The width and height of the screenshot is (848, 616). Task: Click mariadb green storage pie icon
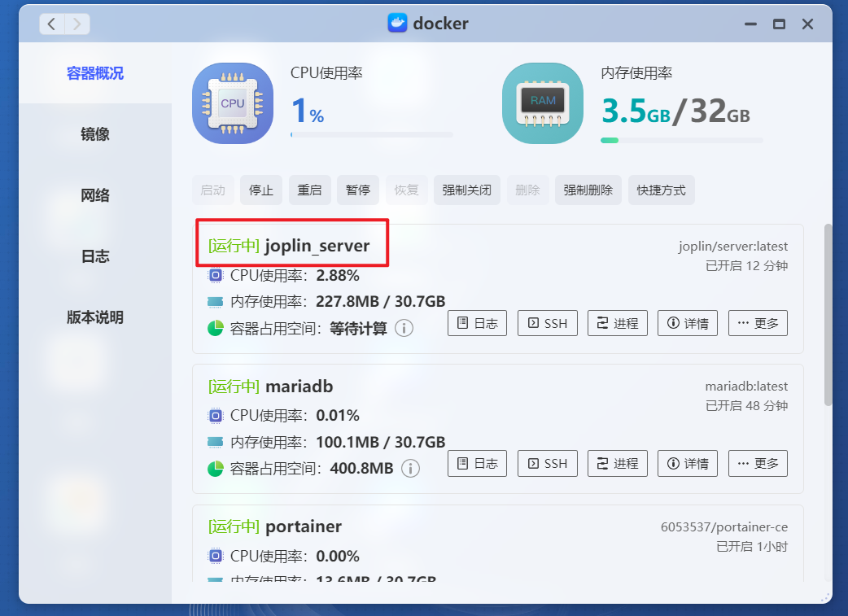click(215, 468)
